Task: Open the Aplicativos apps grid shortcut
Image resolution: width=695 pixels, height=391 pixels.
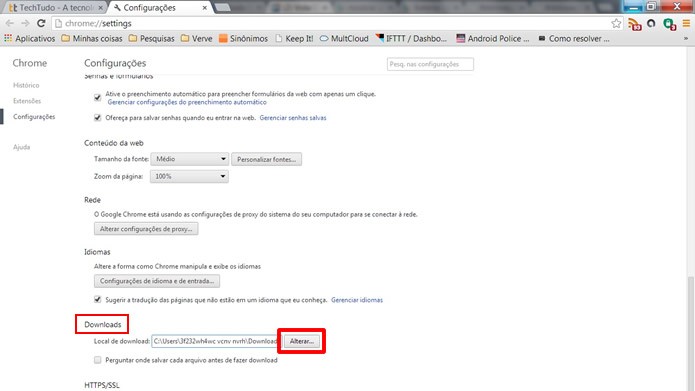Action: 30,39
